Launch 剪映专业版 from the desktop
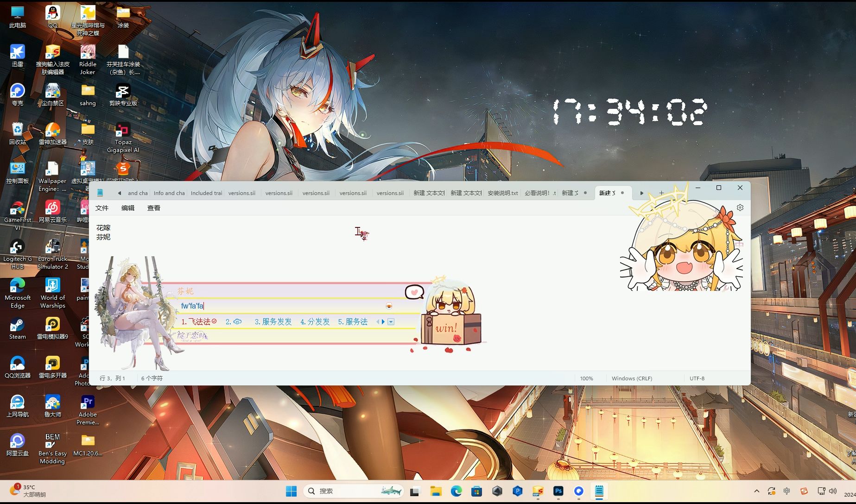 (x=123, y=94)
